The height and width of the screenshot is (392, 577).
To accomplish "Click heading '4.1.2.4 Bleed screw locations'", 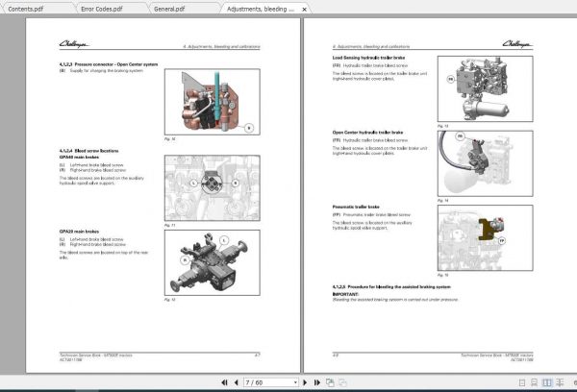I will point(89,151).
